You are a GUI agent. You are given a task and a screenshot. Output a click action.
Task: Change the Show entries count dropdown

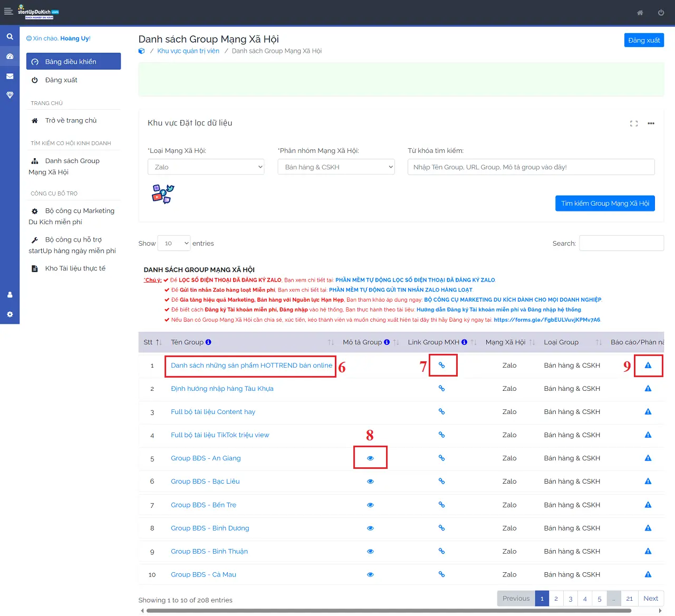175,243
